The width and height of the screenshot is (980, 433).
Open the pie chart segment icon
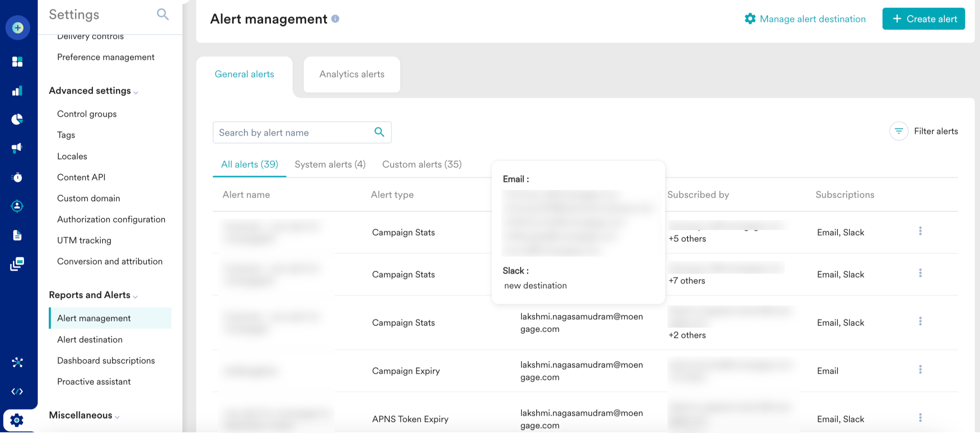[x=18, y=119]
